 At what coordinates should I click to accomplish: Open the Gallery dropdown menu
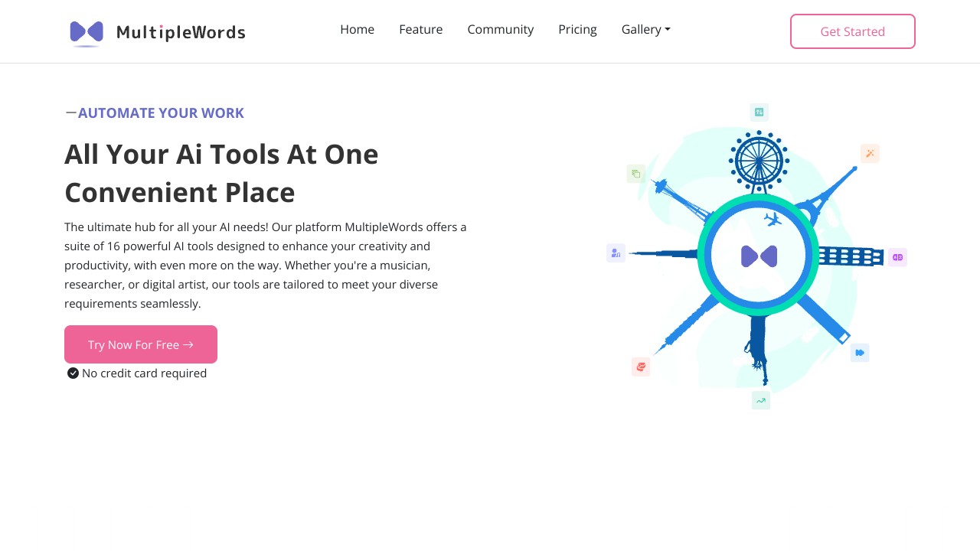pos(646,29)
